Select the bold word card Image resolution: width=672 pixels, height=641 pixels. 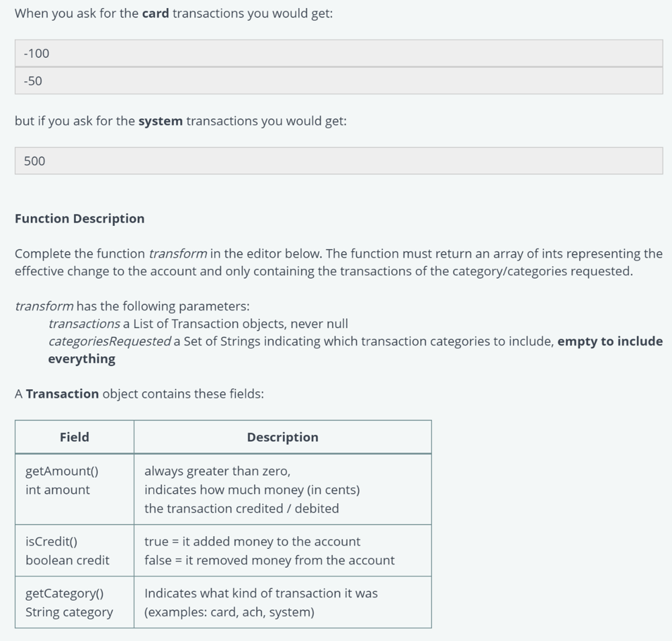[156, 13]
